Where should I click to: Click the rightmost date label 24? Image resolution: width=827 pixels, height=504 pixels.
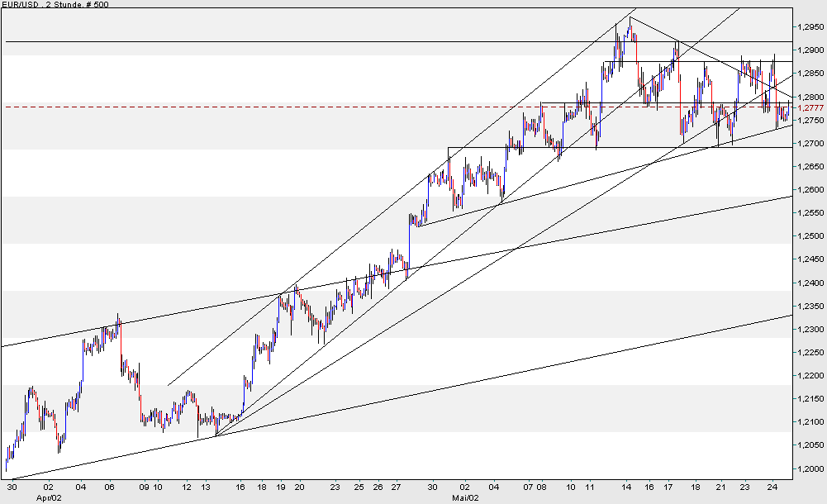(773, 487)
